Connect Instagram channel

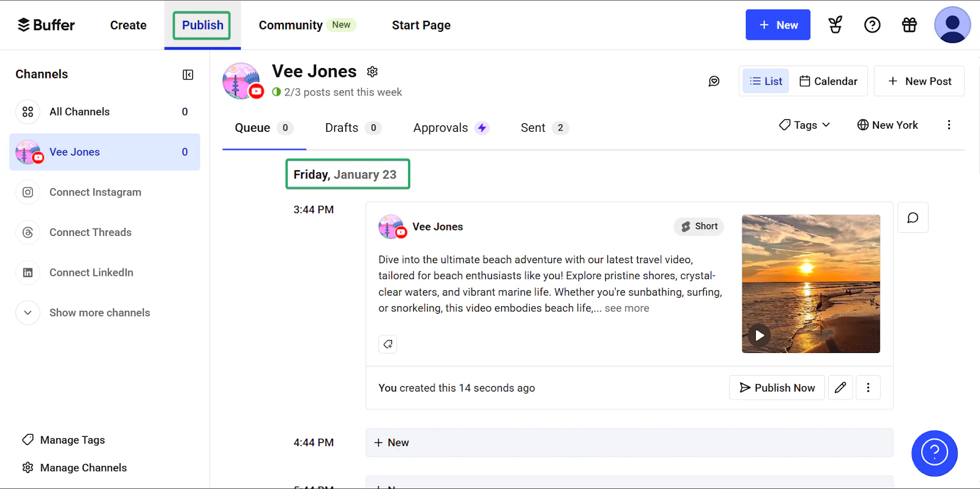105,192
